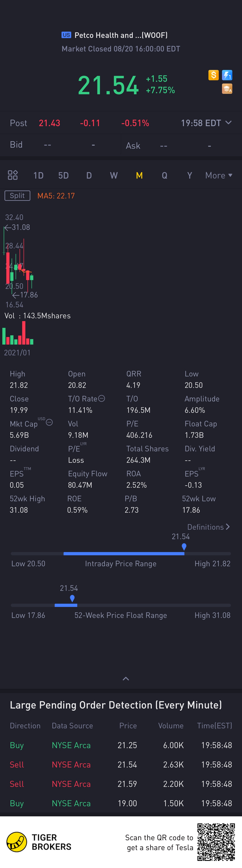Tap the orange stacked layers icon
242x868 pixels.
(227, 89)
